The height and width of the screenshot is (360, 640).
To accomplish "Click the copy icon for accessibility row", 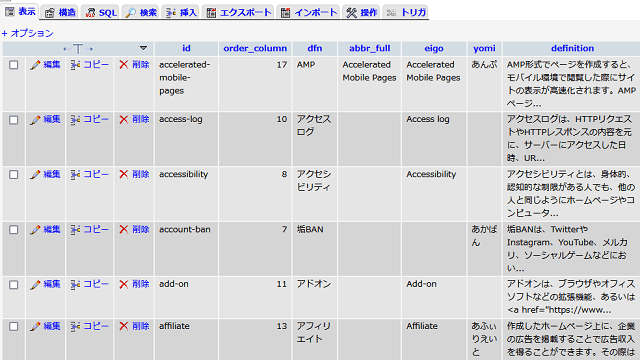I will [x=75, y=175].
